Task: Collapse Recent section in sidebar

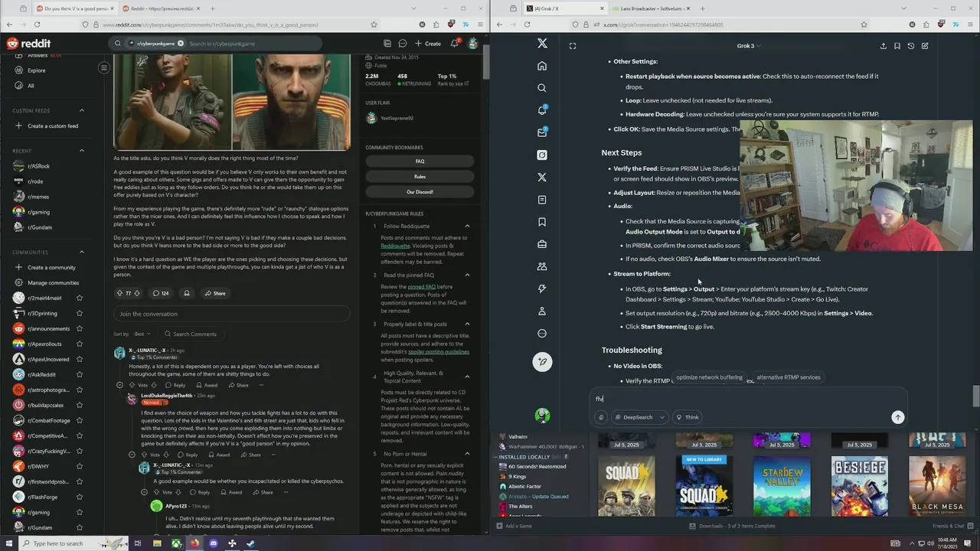Action: point(82,151)
